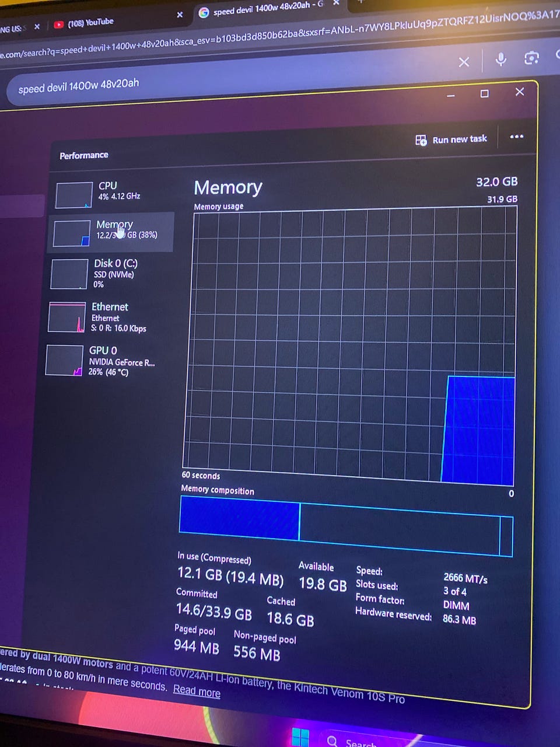Click the voice search microphone icon

501,59
